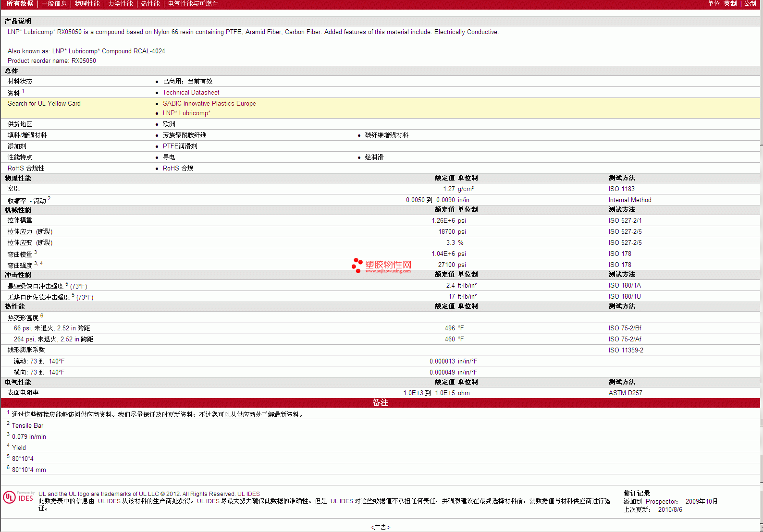Open the Technical Datasheet link
The height and width of the screenshot is (532, 763).
191,93
